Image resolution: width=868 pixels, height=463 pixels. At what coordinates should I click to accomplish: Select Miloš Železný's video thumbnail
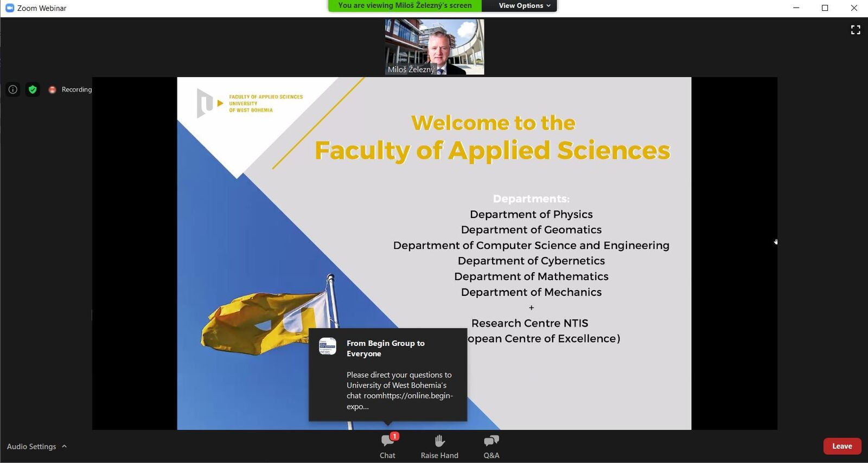click(434, 47)
